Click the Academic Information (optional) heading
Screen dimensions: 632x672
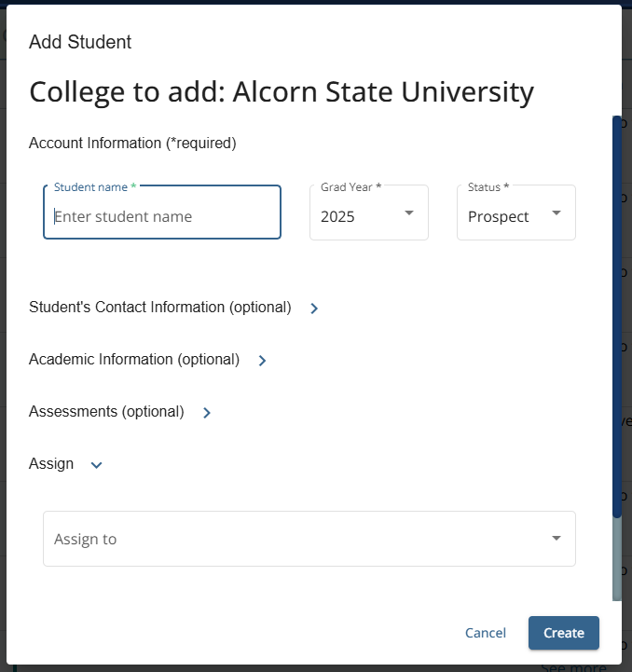coord(134,360)
